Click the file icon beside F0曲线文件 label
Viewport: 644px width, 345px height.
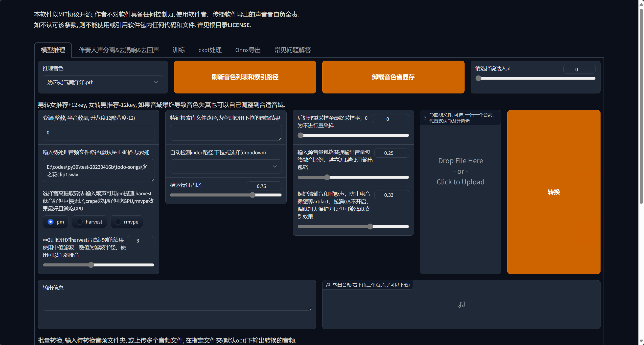pos(425,118)
